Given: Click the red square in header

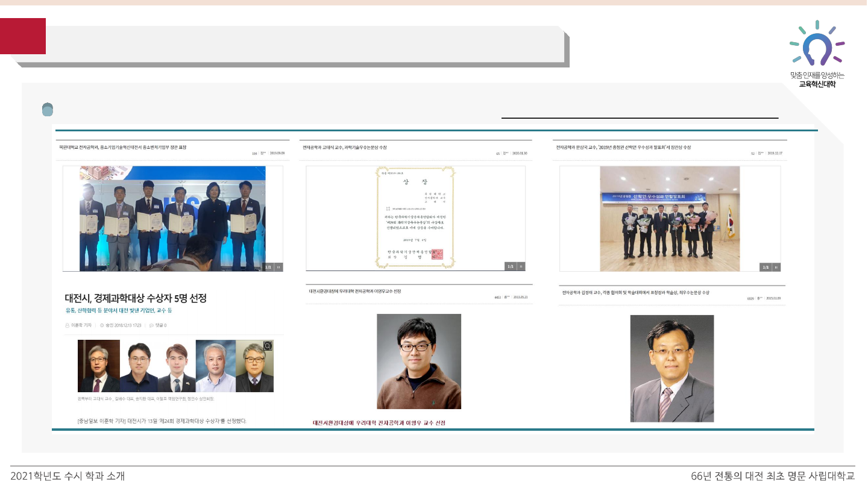Looking at the screenshot, I should pyautogui.click(x=23, y=36).
